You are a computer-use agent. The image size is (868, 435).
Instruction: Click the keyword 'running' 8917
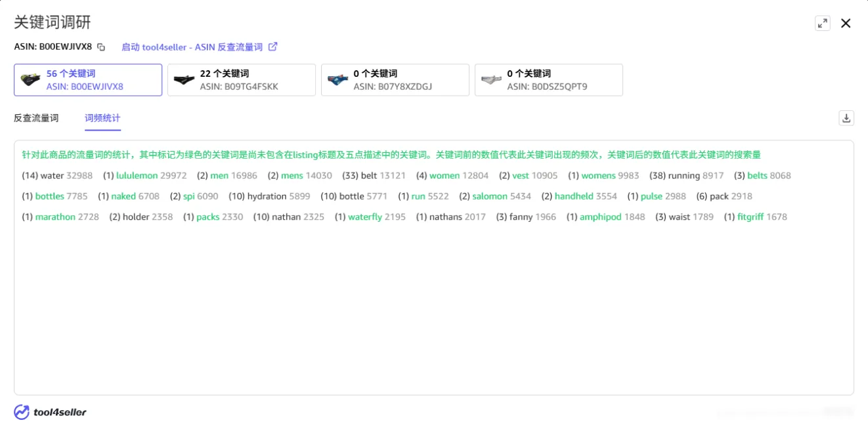click(684, 176)
